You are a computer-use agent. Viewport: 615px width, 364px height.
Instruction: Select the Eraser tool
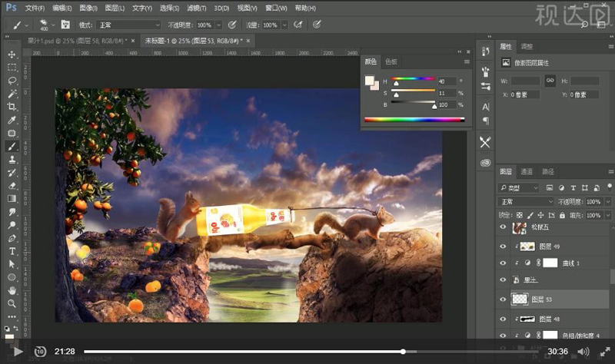[x=12, y=186]
